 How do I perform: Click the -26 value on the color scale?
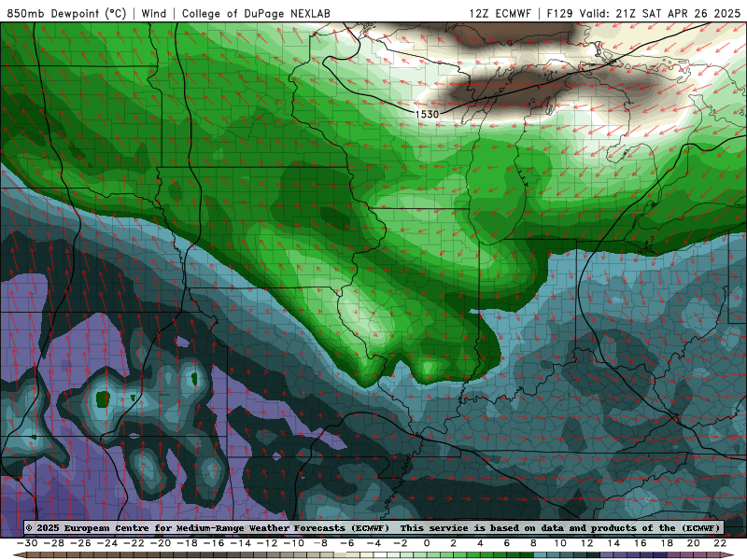tap(80, 543)
